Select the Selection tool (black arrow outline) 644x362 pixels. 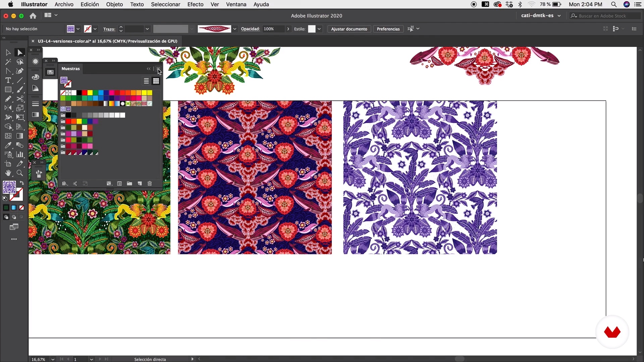(x=8, y=53)
